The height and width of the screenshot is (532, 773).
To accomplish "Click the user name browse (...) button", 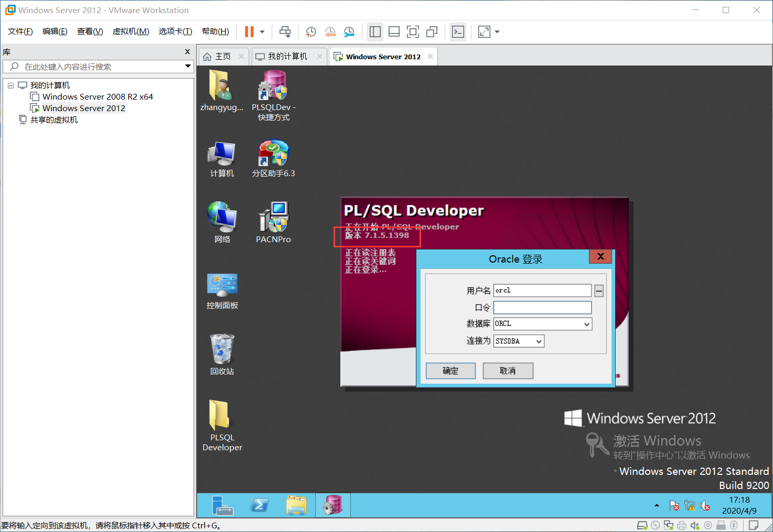I will pyautogui.click(x=599, y=291).
